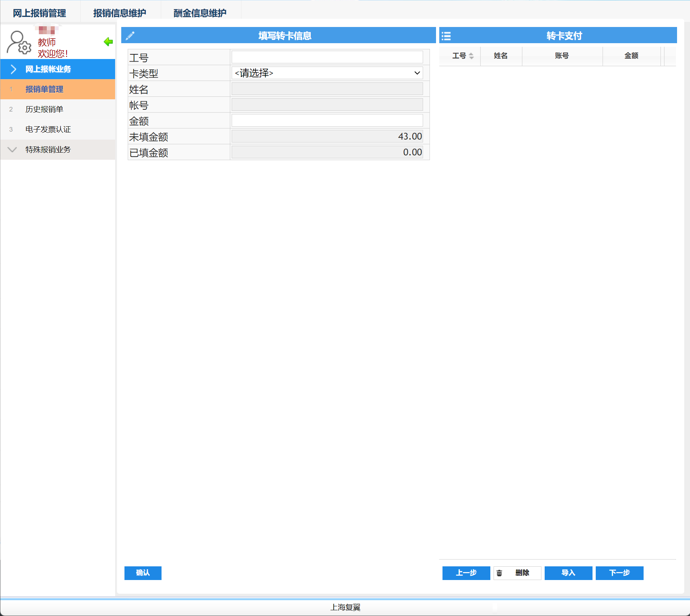
Task: Click the green back arrow icon
Action: (x=108, y=42)
